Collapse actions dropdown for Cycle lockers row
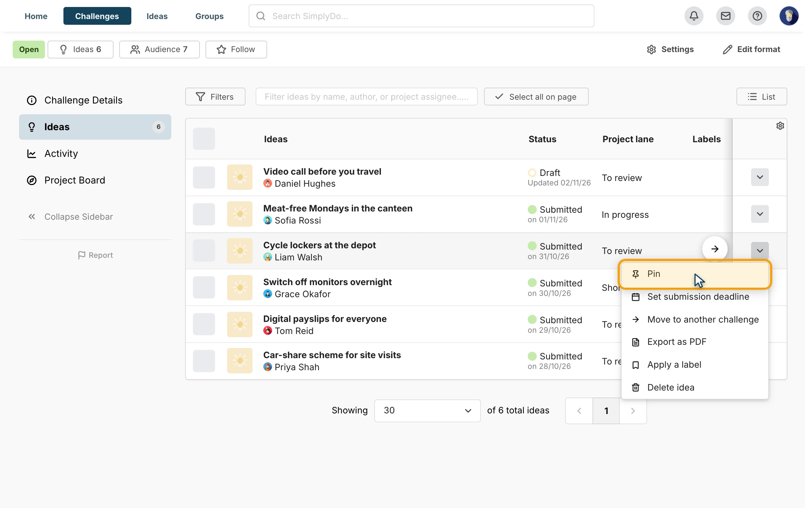 (x=760, y=251)
